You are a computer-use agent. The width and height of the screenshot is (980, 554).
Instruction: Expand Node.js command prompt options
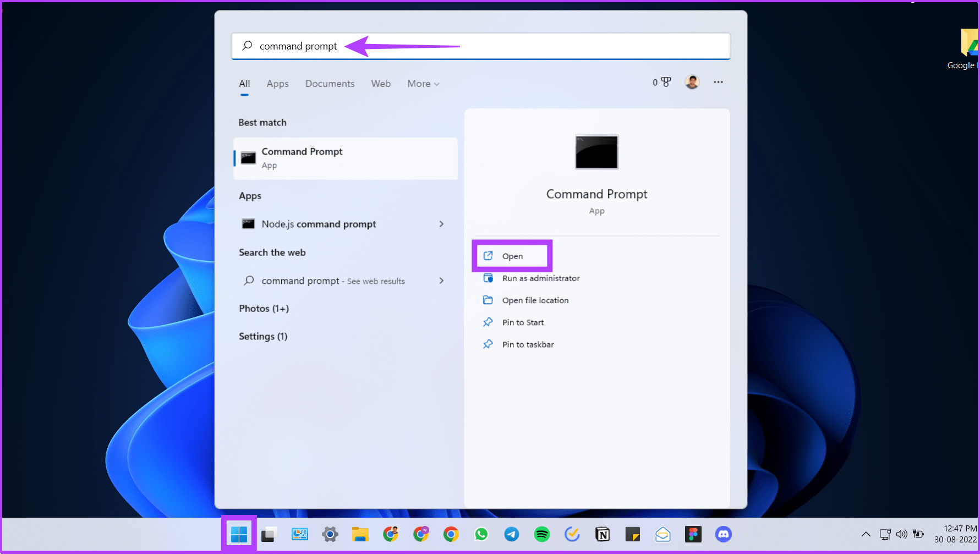pos(441,224)
